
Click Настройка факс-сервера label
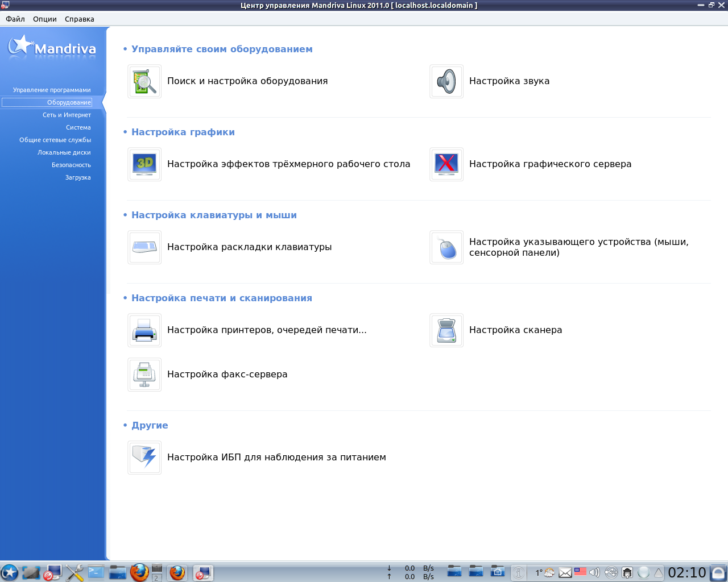tap(227, 375)
